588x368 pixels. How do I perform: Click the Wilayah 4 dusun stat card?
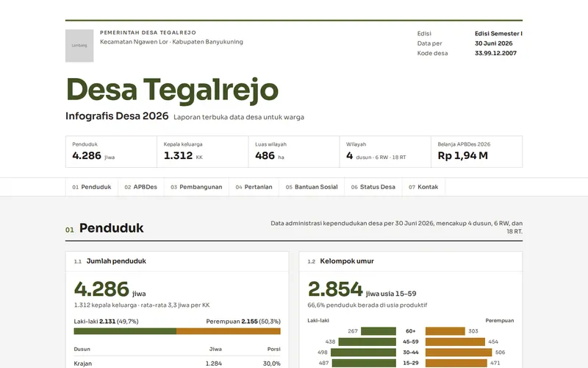pyautogui.click(x=385, y=152)
